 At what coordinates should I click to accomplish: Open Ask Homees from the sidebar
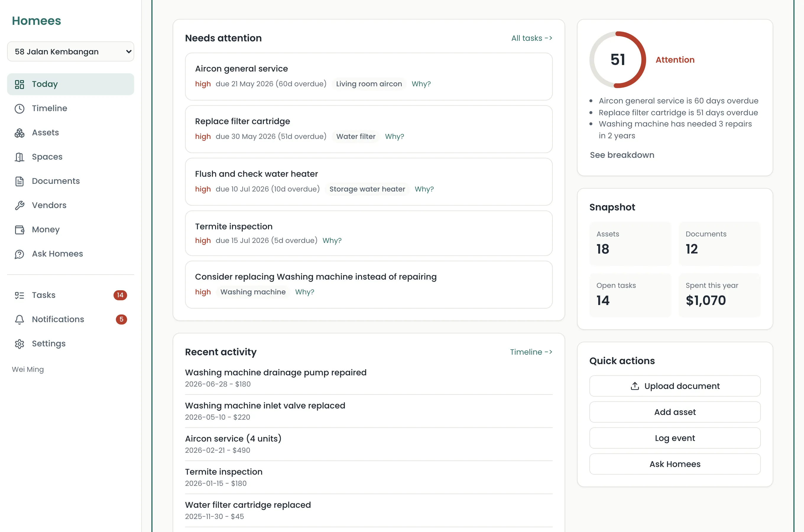click(71, 254)
